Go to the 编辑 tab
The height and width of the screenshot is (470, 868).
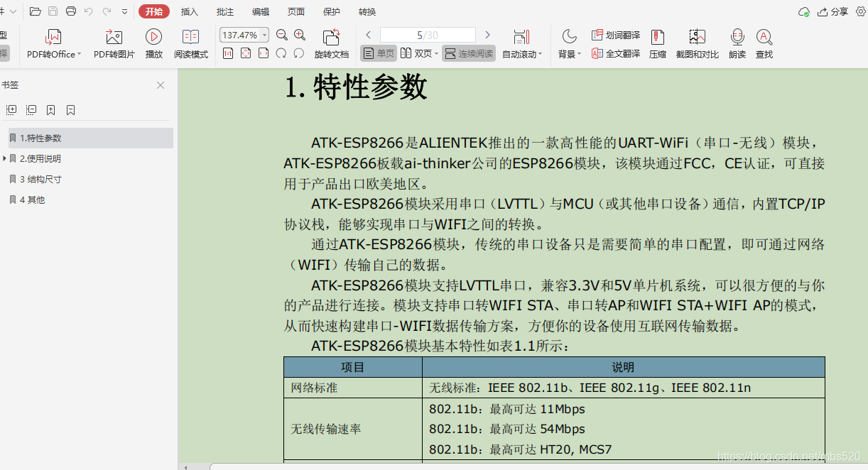[x=261, y=12]
